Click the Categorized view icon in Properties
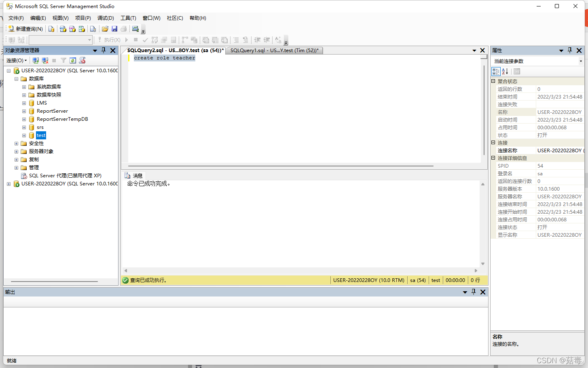 496,71
